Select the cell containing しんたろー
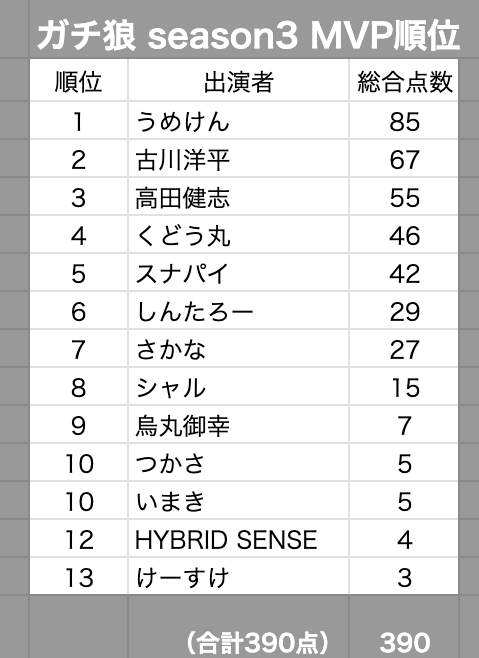Image resolution: width=479 pixels, height=658 pixels. 238,311
